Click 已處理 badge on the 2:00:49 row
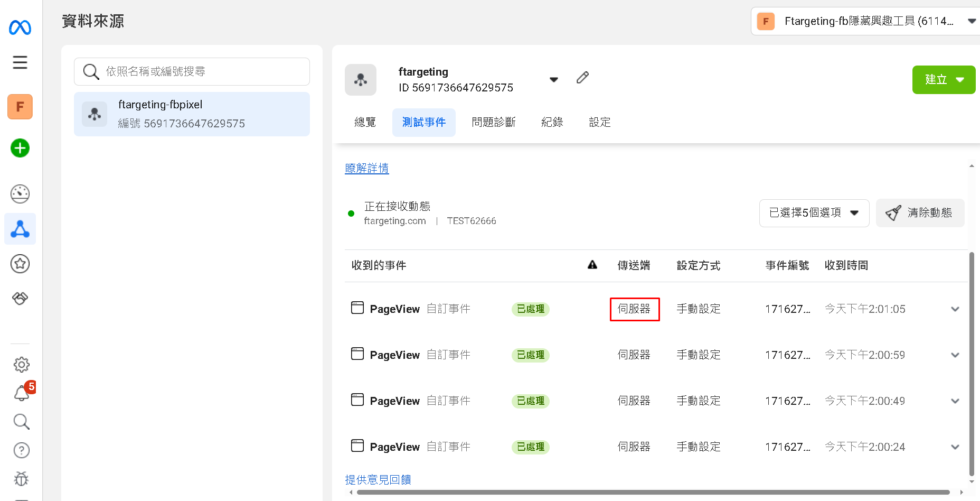980x501 pixels. pos(531,401)
